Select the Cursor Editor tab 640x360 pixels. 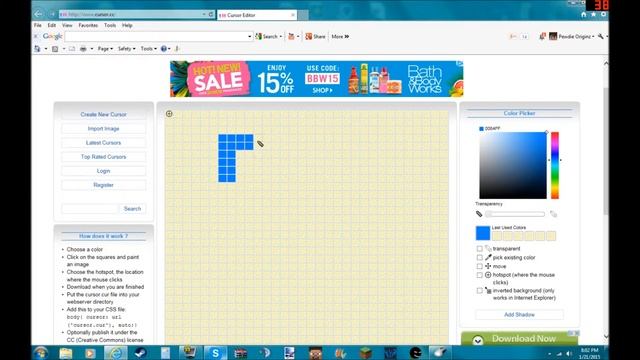257,15
